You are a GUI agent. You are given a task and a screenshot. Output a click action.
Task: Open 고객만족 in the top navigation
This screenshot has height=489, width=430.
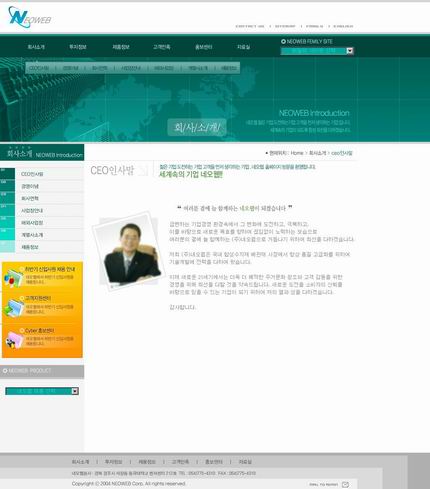pyautogui.click(x=162, y=47)
